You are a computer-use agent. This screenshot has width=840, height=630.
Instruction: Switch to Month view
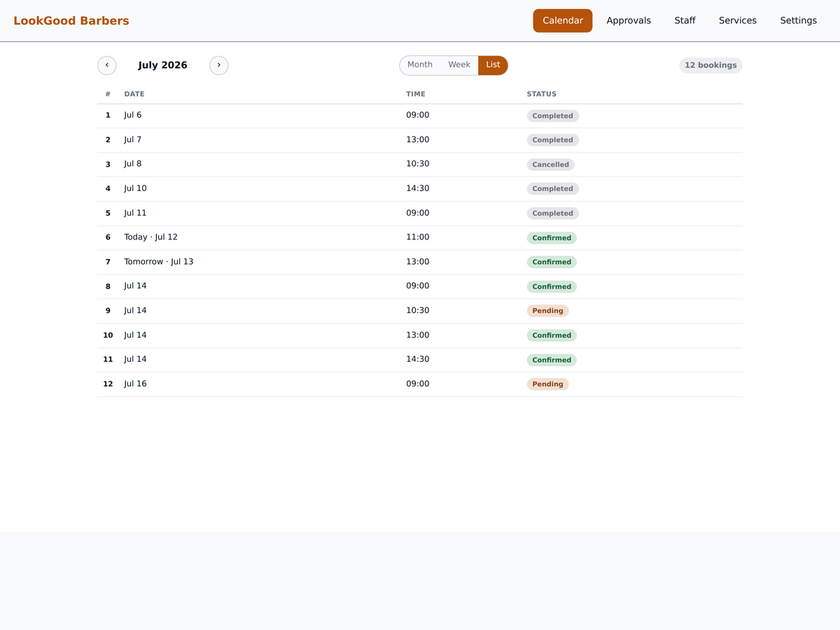420,65
